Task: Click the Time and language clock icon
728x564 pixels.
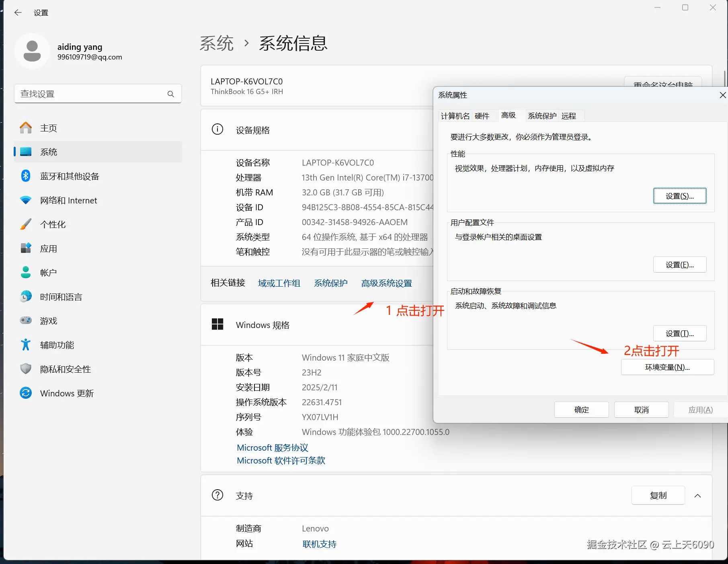Action: [26, 297]
